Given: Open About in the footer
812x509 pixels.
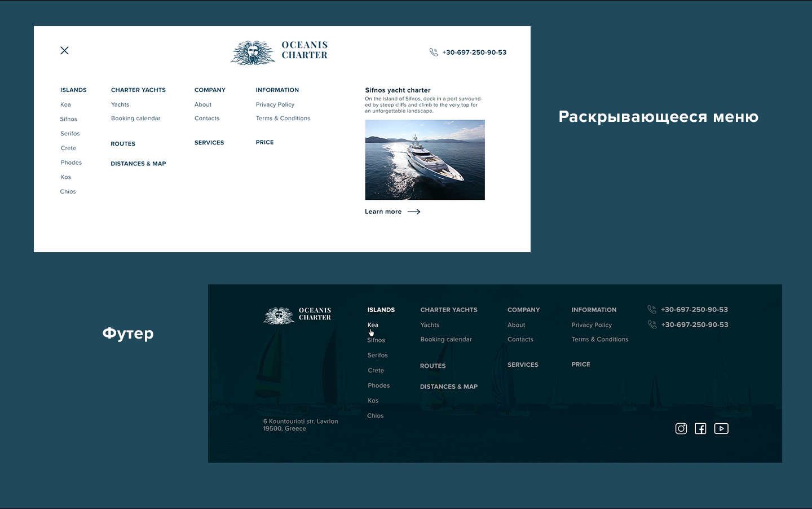Looking at the screenshot, I should coord(516,325).
